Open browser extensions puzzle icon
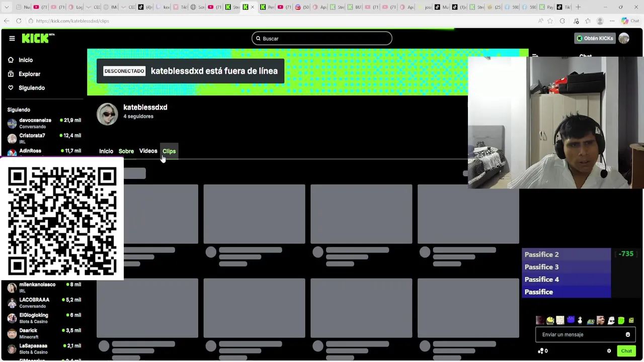This screenshot has height=362, width=644. coord(562,21)
